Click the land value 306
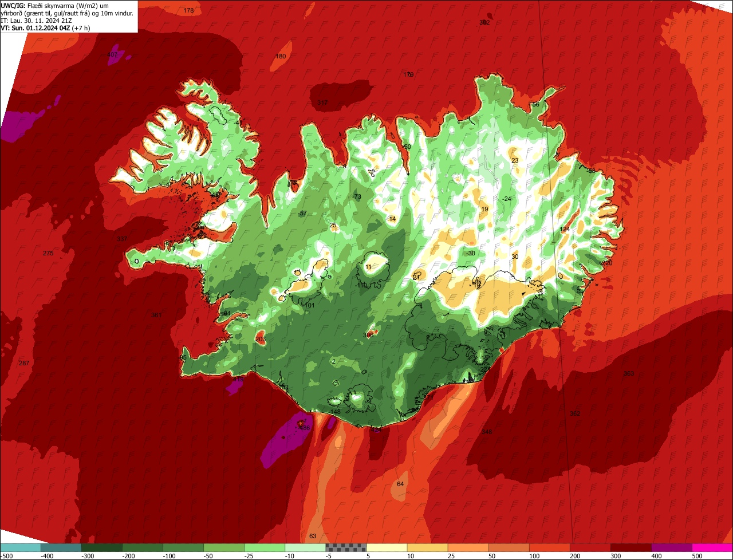 pos(368,335)
